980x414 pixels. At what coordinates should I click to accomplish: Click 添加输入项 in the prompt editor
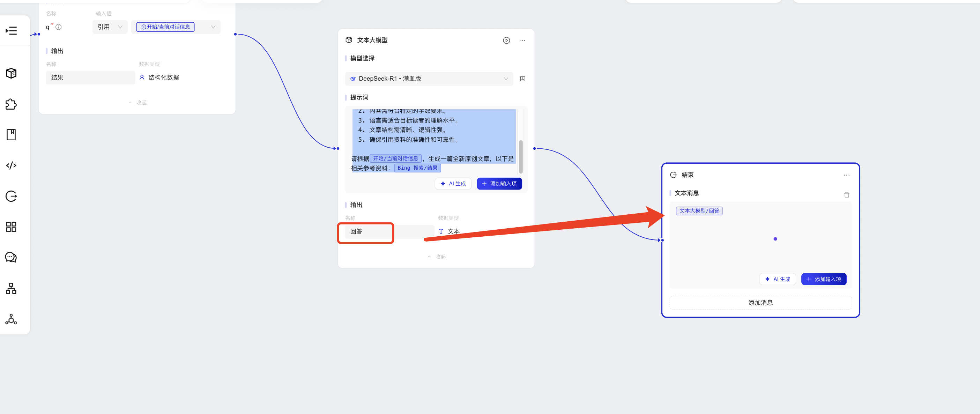(x=499, y=184)
